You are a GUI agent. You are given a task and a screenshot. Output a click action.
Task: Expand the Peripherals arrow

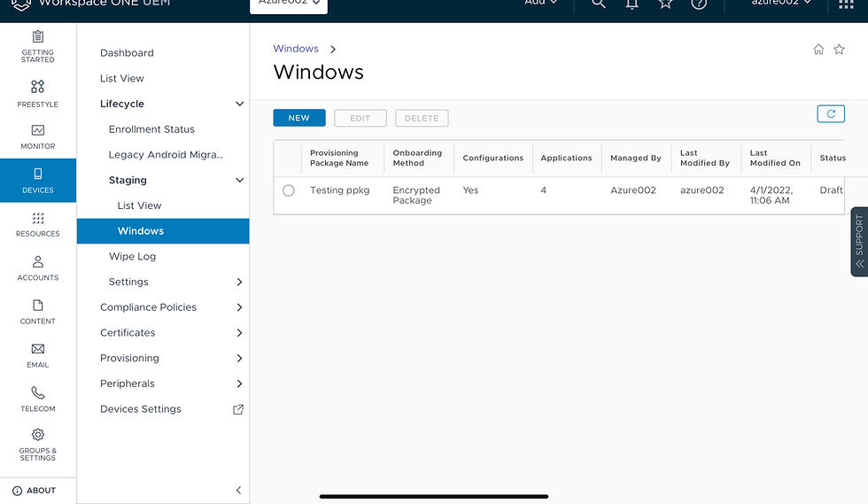tap(239, 384)
